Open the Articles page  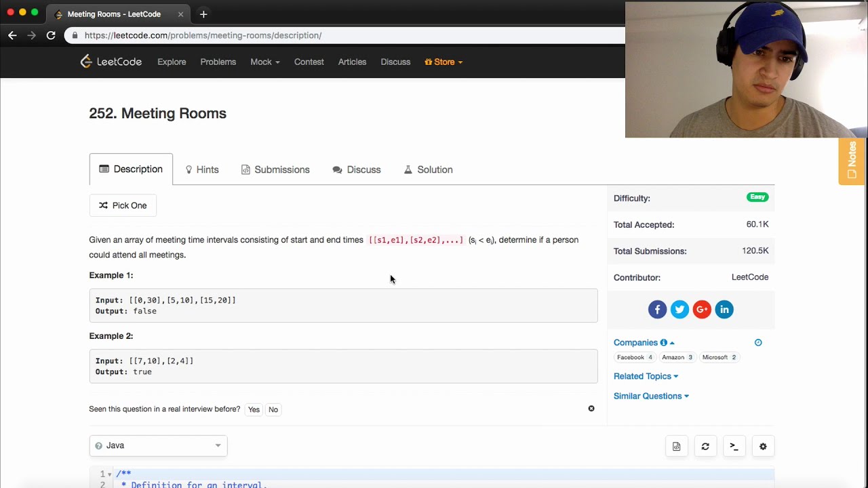pos(352,62)
